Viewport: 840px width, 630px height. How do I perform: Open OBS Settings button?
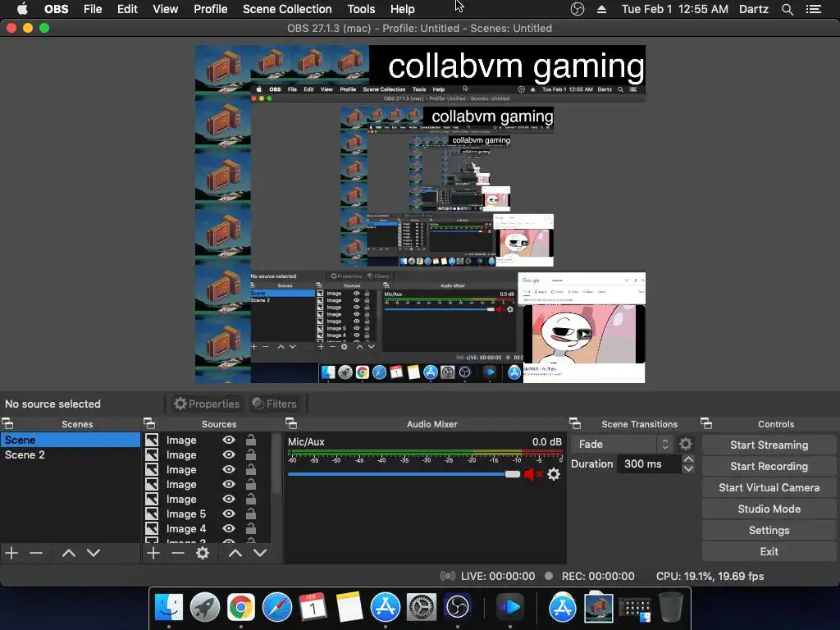[x=769, y=531]
